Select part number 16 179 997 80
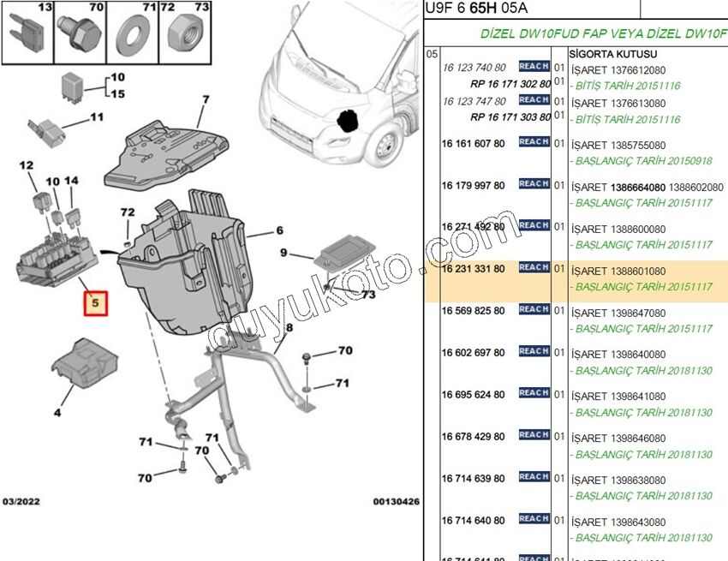 pos(472,183)
